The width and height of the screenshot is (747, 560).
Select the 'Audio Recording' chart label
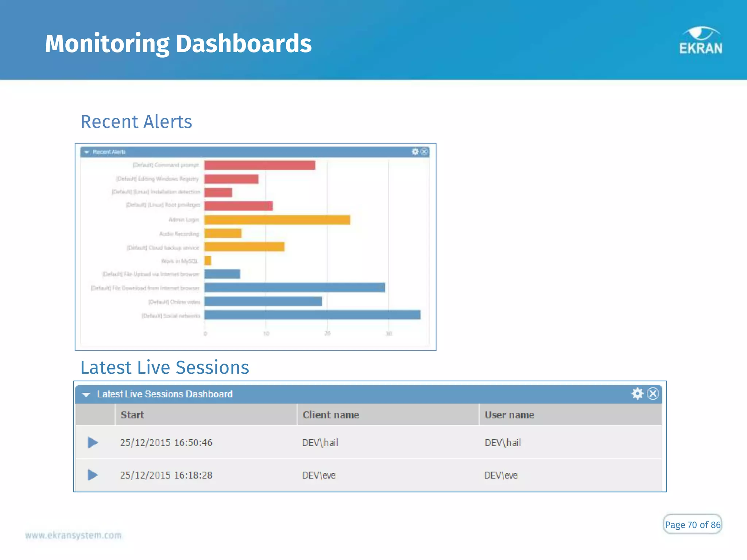179,233
